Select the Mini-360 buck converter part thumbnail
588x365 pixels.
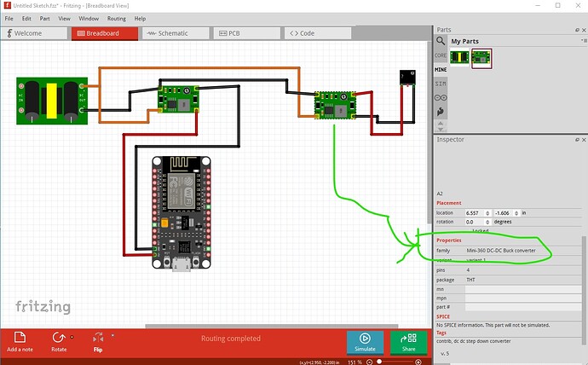pos(481,58)
